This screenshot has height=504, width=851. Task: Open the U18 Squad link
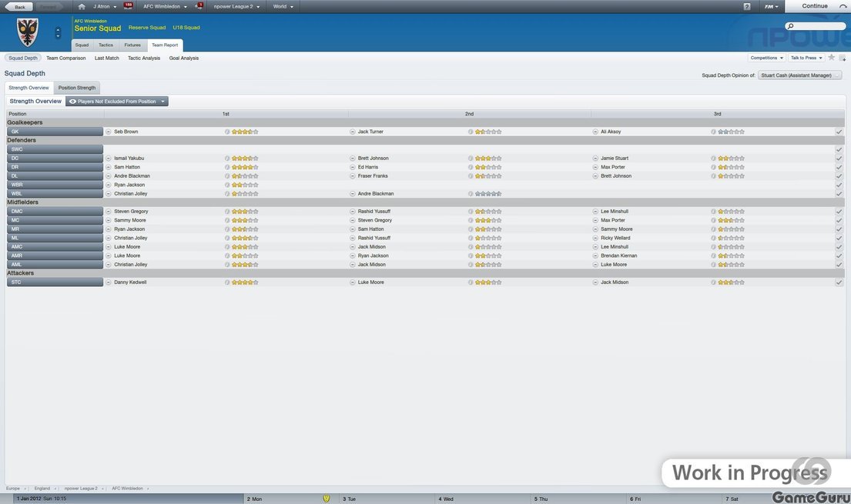(x=186, y=27)
